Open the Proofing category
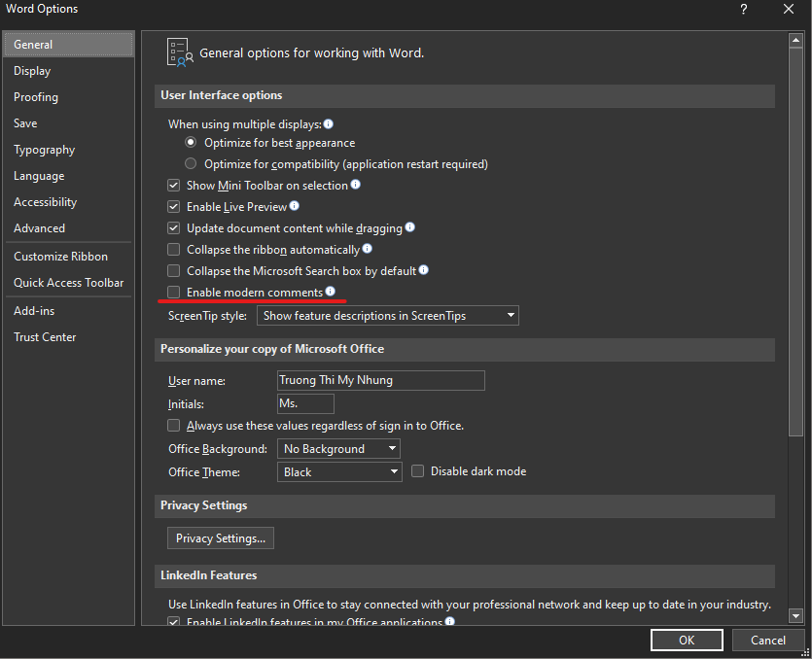 (68, 97)
